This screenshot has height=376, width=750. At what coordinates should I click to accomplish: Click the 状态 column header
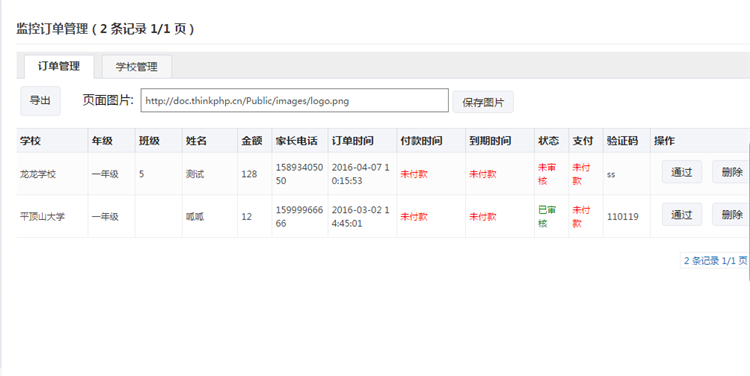[x=548, y=141]
